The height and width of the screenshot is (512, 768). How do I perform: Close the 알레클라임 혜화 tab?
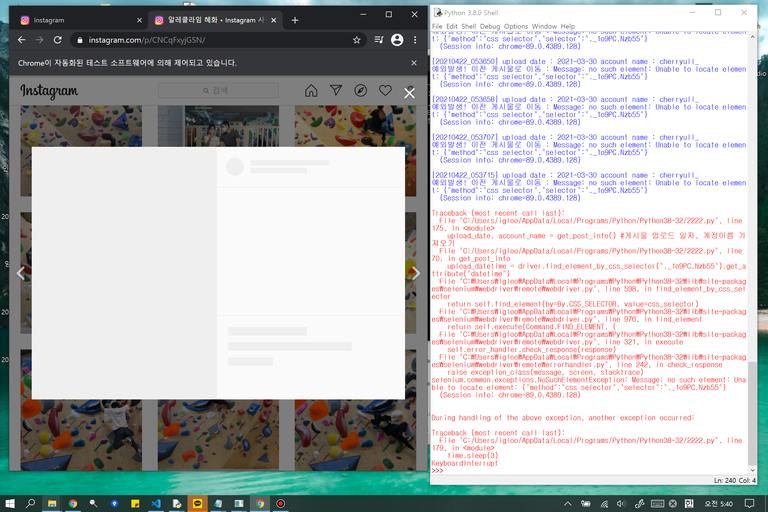click(273, 20)
